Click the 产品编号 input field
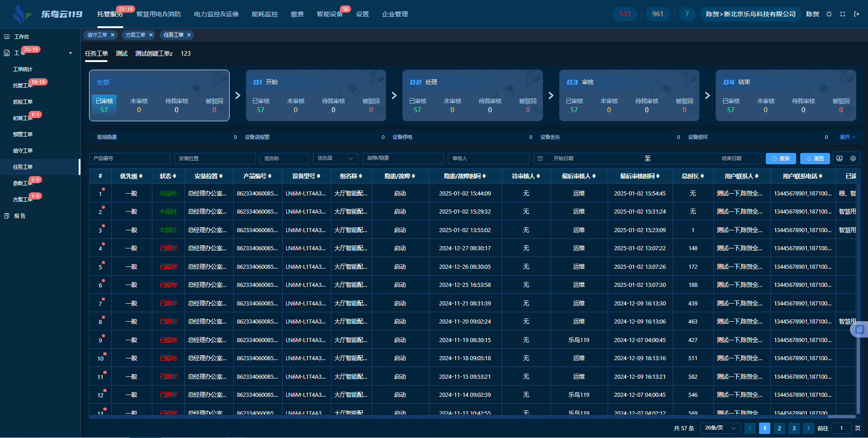This screenshot has width=868, height=438. point(130,158)
